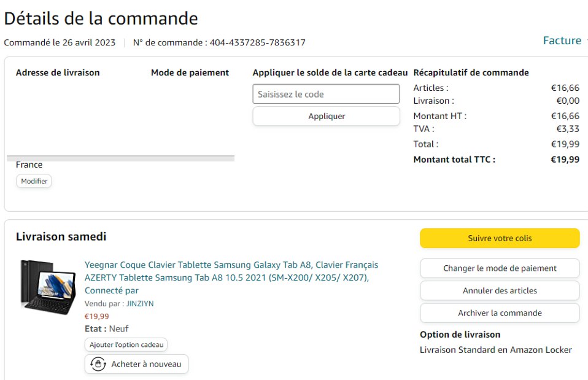Click Livraison Standard en Amazon Locker text

click(495, 350)
